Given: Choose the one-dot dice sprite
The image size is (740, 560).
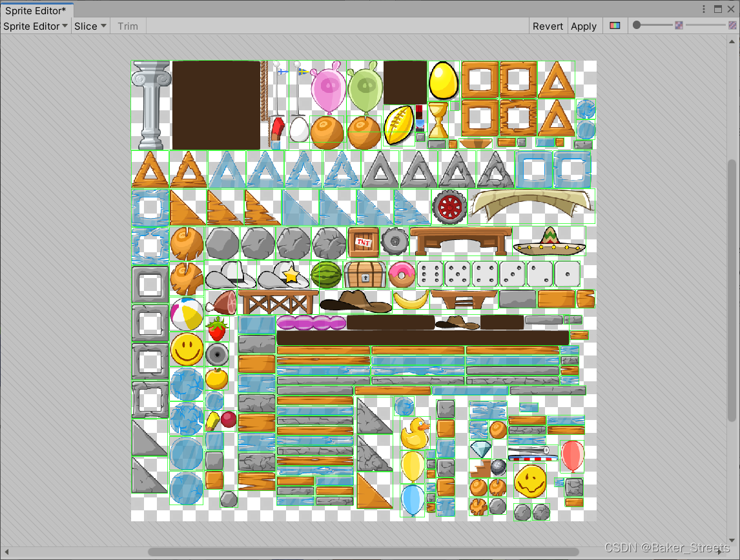Looking at the screenshot, I should (x=568, y=274).
